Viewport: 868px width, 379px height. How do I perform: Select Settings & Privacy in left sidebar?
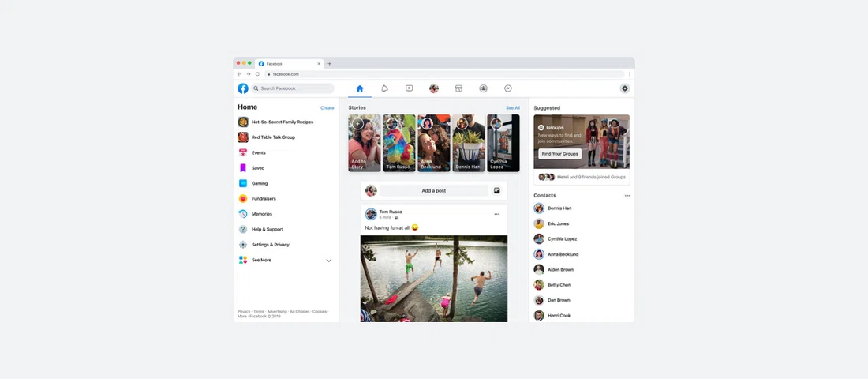coord(270,245)
